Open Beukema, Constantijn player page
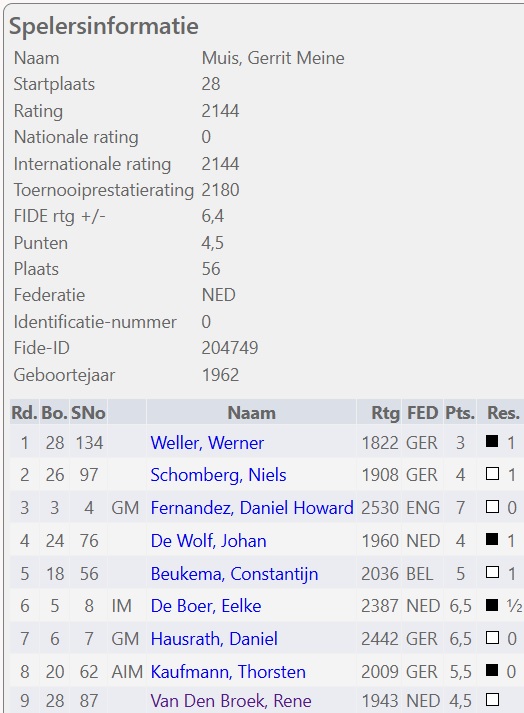The width and height of the screenshot is (524, 713). pyautogui.click(x=234, y=573)
